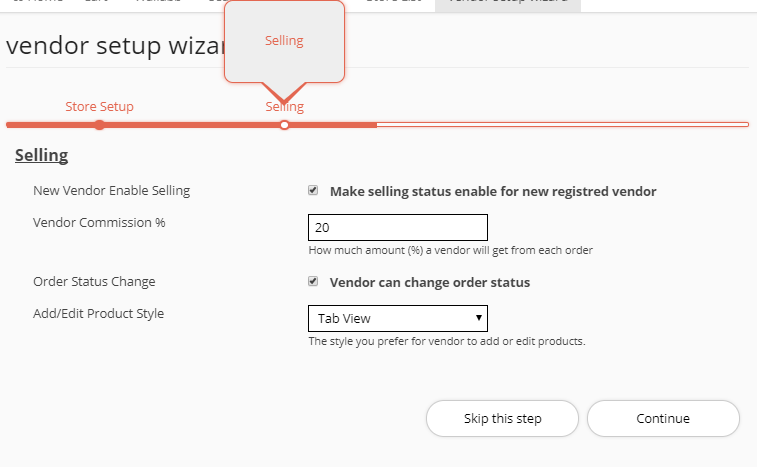
Task: Click the unfilled part of the progress bar
Action: coord(562,125)
